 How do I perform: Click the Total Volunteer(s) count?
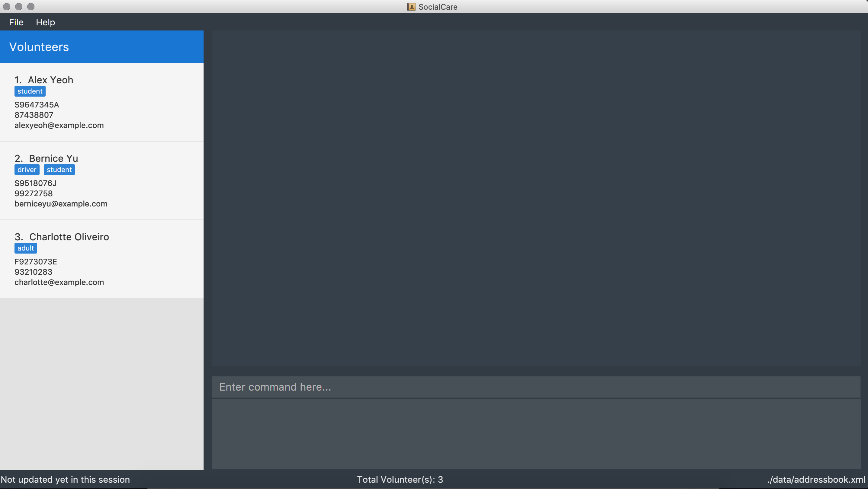[x=400, y=480]
